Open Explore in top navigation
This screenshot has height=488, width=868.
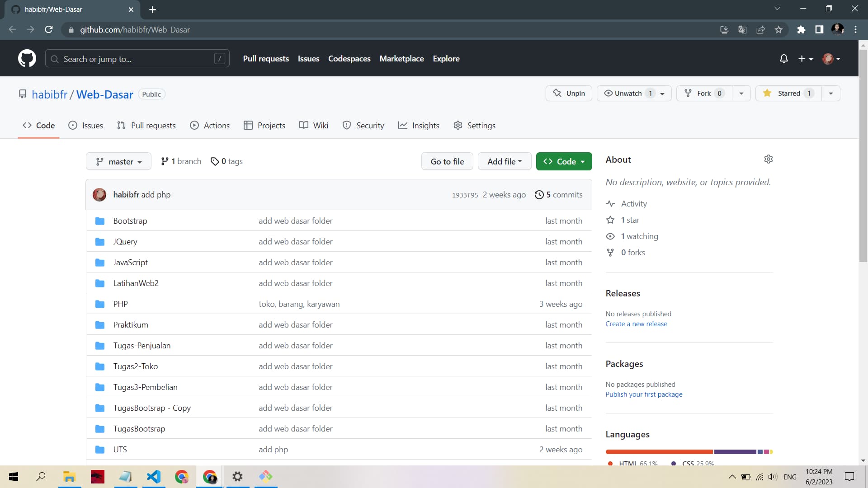(446, 59)
